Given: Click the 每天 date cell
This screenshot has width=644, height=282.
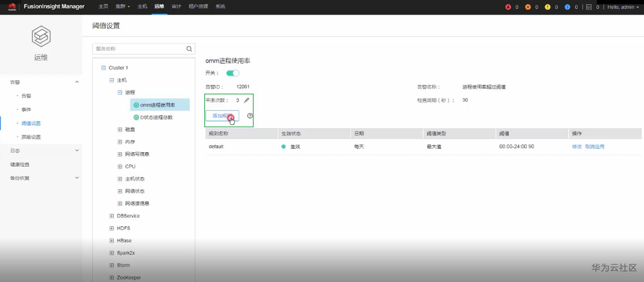Looking at the screenshot, I should click(359, 147).
